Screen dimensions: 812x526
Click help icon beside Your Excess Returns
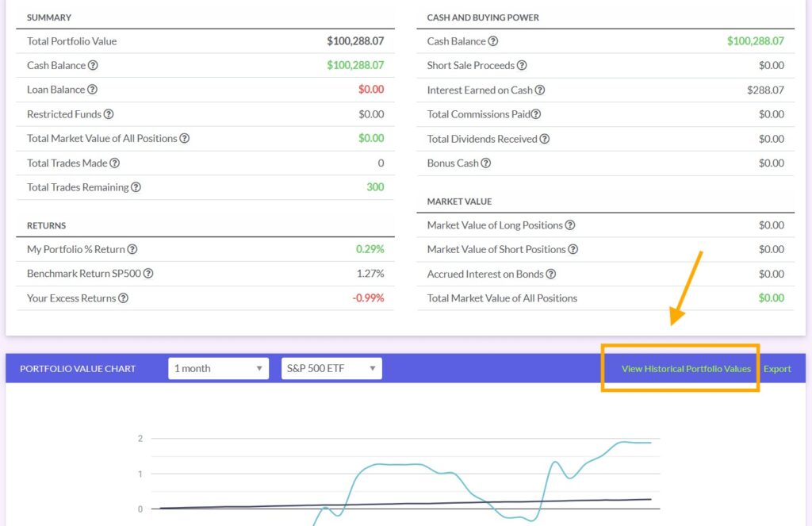123,298
